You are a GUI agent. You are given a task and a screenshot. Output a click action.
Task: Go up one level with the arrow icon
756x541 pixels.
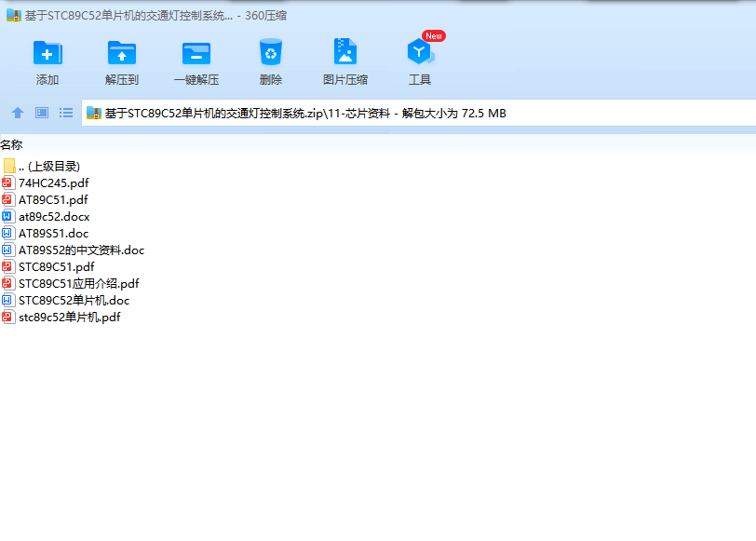point(18,113)
